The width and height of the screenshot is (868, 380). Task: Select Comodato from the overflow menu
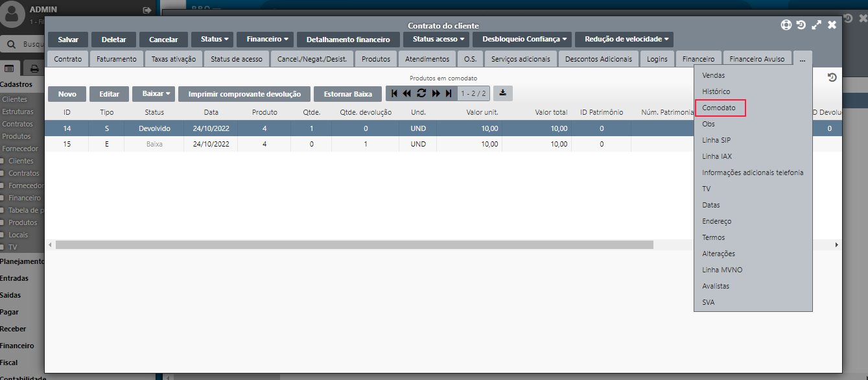pos(719,108)
